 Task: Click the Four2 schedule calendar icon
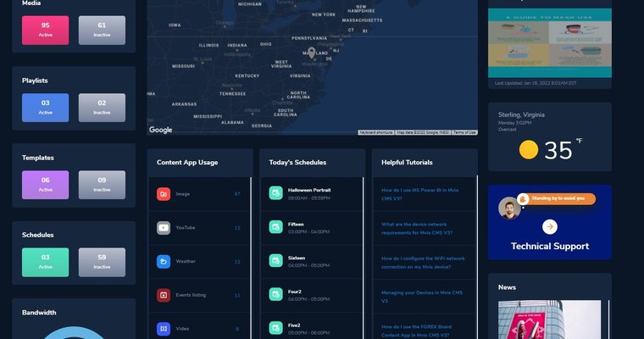coord(275,294)
